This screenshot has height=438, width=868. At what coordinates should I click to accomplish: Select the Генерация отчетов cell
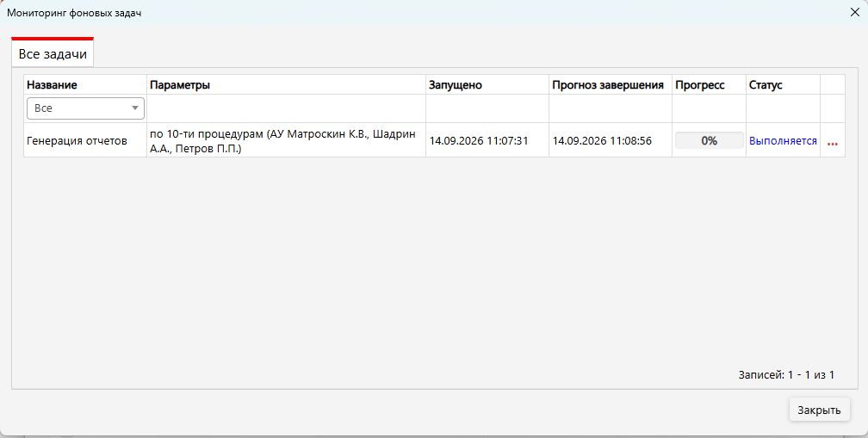(x=84, y=140)
